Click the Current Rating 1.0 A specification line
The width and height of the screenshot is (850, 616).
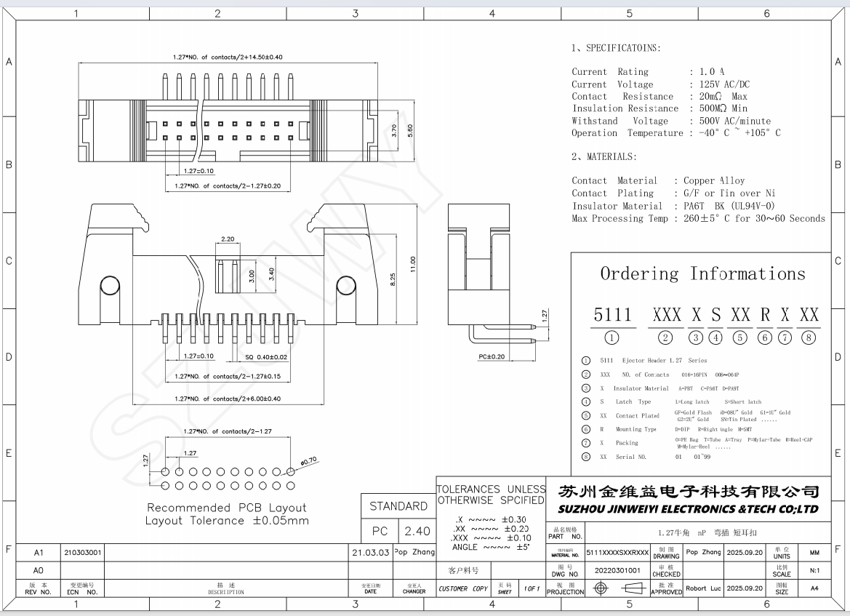coord(647,72)
